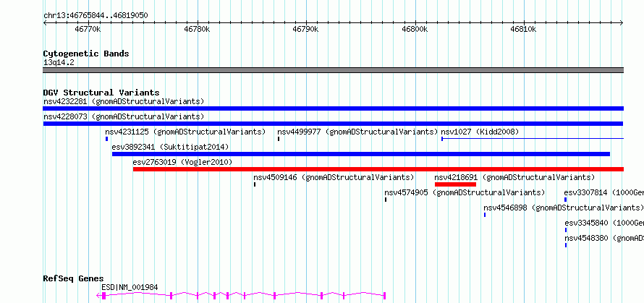Screen dimensions: 644x303
Task: Open the nsv4509146 variant label
Action: (x=334, y=177)
